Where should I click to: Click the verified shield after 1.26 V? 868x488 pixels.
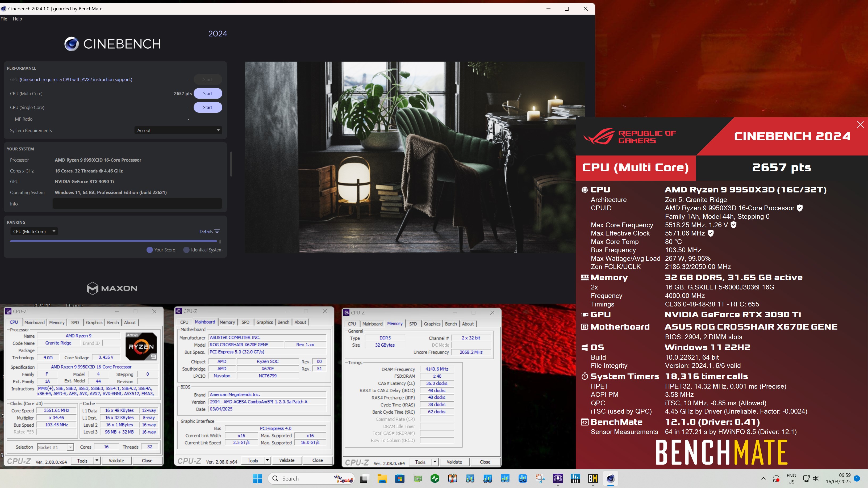click(x=733, y=225)
